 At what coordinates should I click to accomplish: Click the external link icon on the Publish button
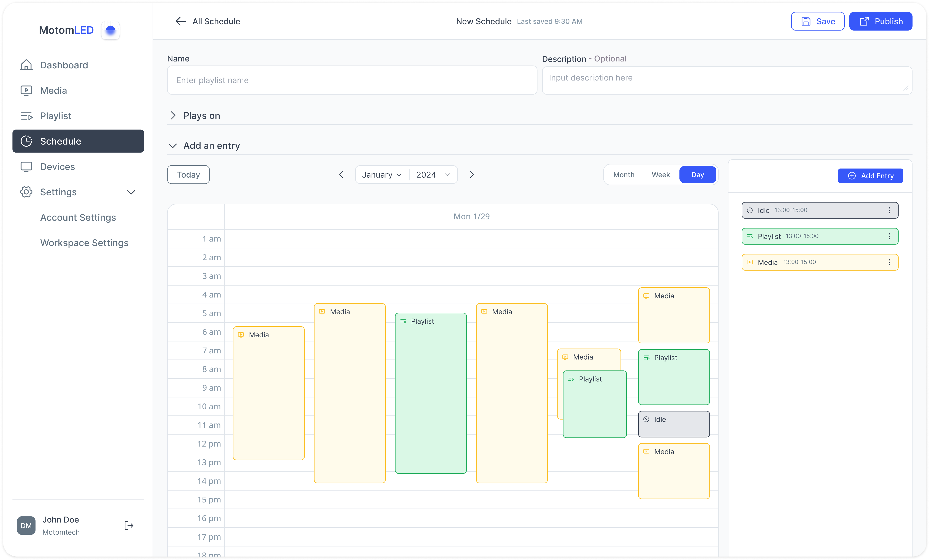click(x=864, y=21)
